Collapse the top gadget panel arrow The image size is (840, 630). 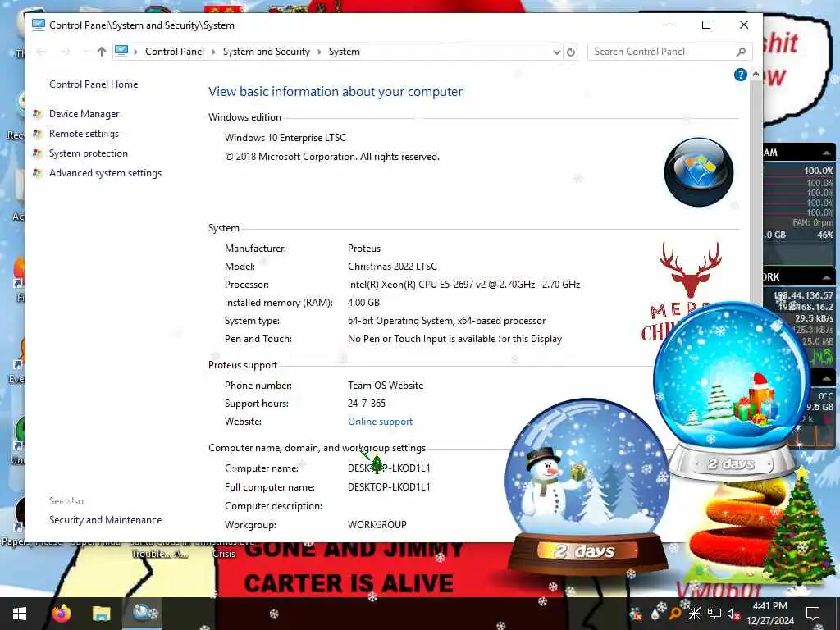[827, 153]
